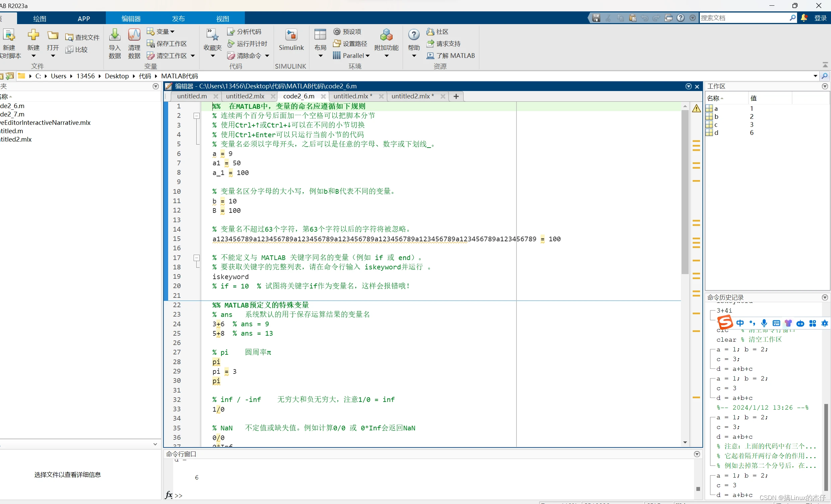Open Community (社区) resource
The height and width of the screenshot is (504, 831).
[x=437, y=31]
